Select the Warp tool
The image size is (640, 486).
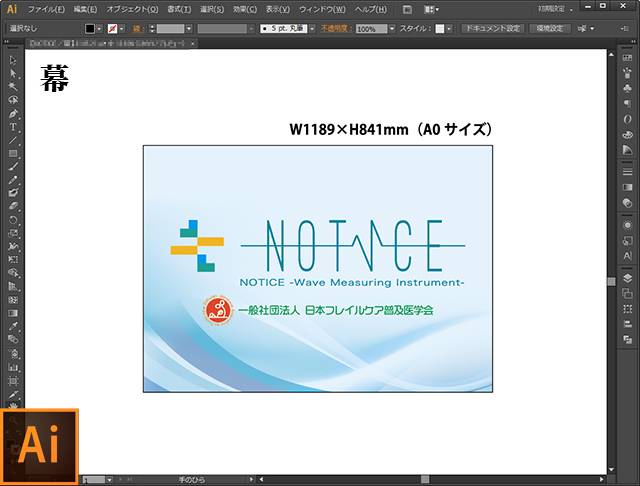tap(13, 246)
